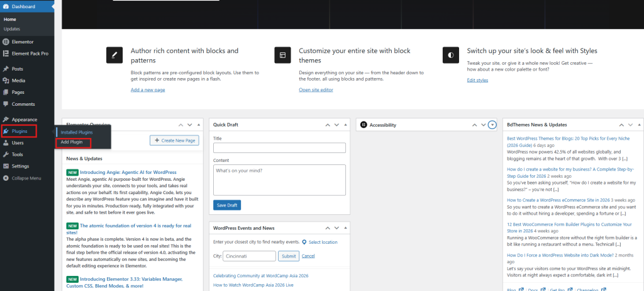Follow the Edit styles link
The height and width of the screenshot is (291, 644).
478,80
